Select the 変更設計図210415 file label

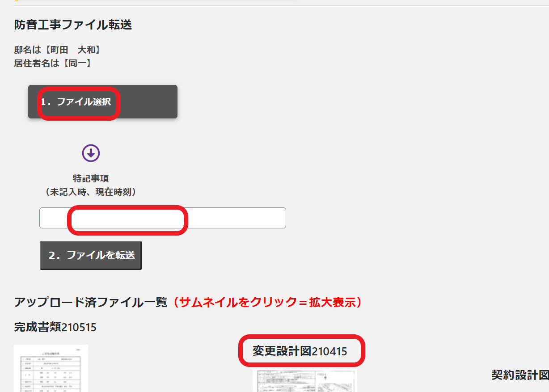(x=300, y=351)
